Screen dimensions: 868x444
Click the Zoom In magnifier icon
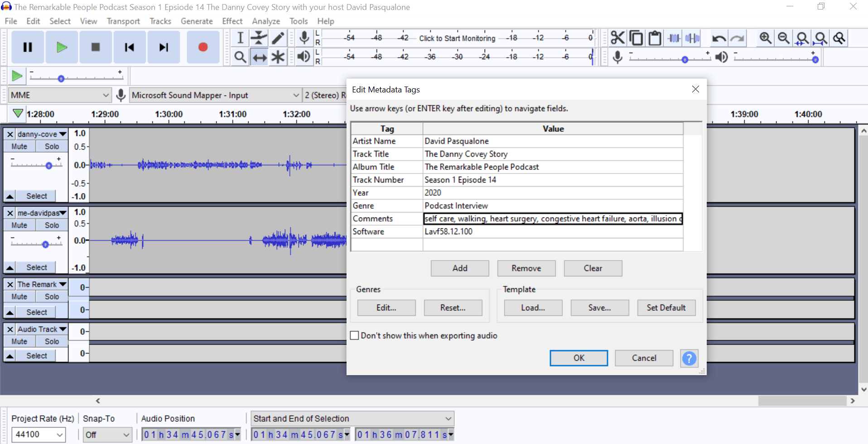[765, 38]
